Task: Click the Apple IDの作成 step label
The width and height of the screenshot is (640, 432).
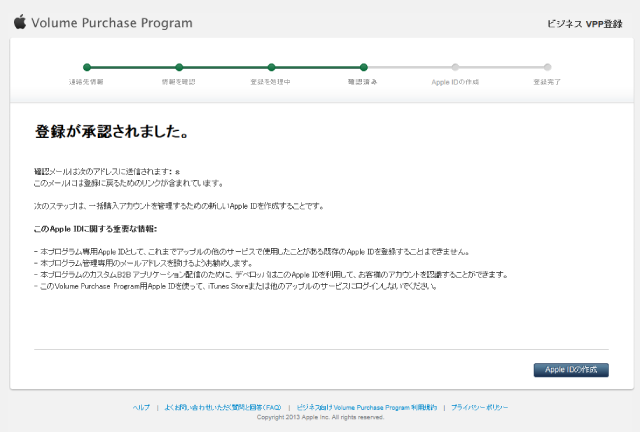Action: point(455,81)
